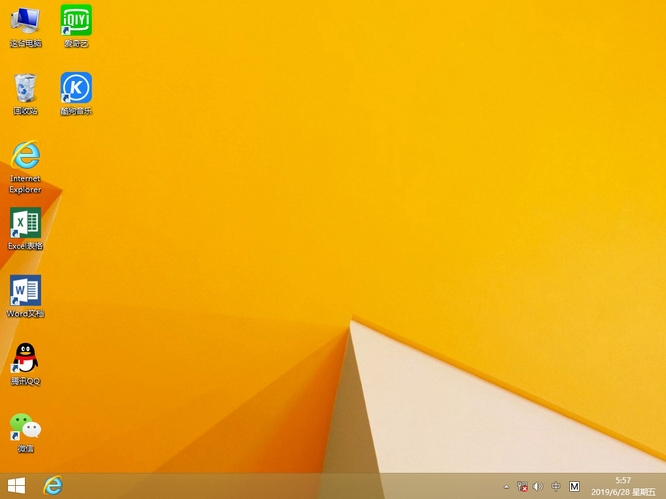The width and height of the screenshot is (666, 499).
Task: Show hidden tray icons arrow
Action: (506, 487)
